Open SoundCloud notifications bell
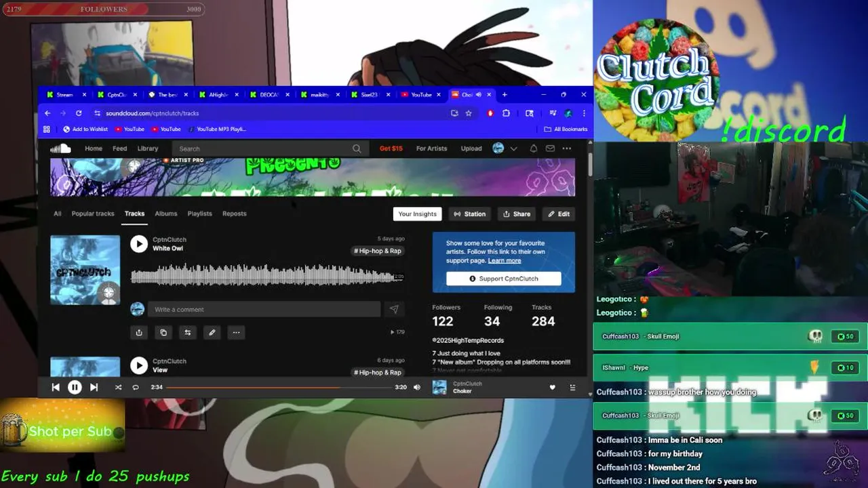This screenshot has height=488, width=868. click(534, 148)
